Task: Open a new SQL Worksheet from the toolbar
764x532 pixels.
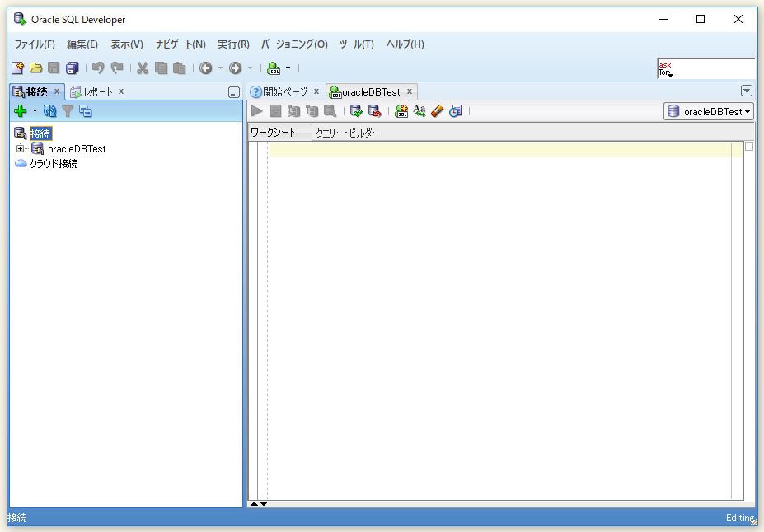Action: tap(274, 68)
